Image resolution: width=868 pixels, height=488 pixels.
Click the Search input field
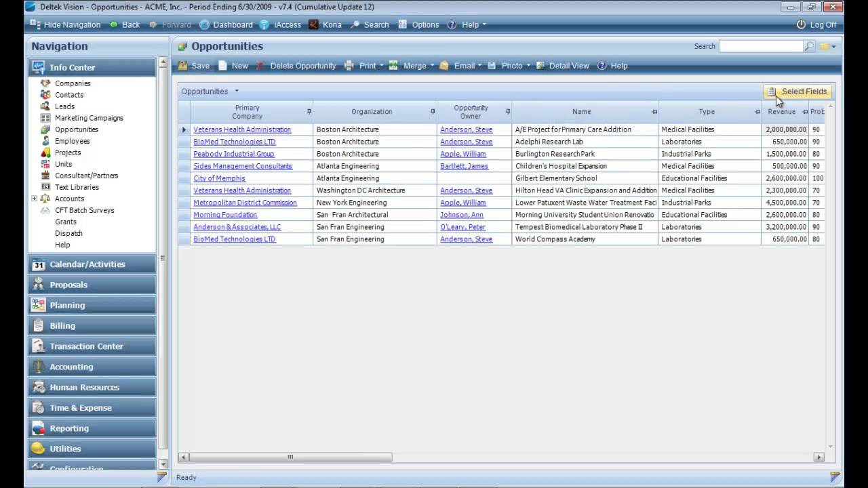(761, 46)
